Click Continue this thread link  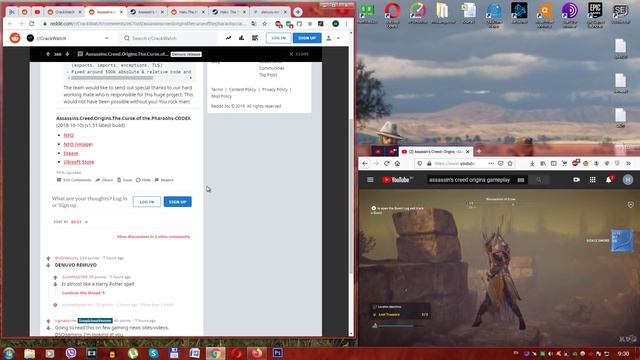click(83, 293)
